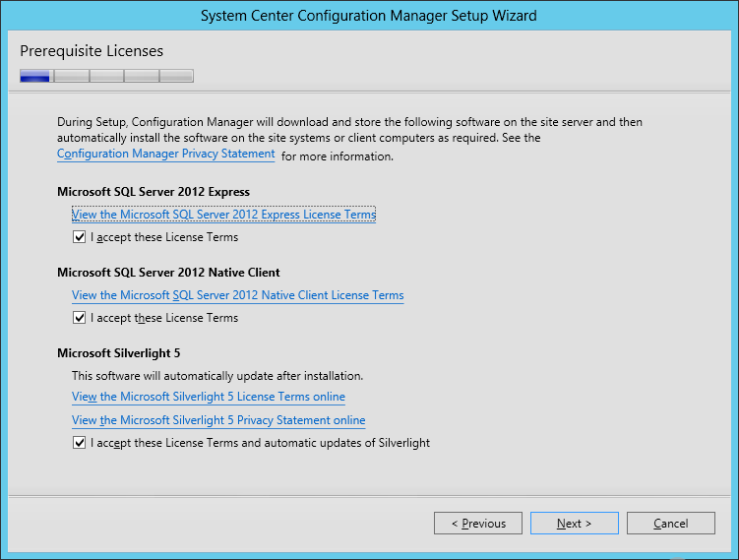This screenshot has height=560, width=739.
Task: Toggle the Native Client license acceptance checkbox
Action: coord(79,317)
